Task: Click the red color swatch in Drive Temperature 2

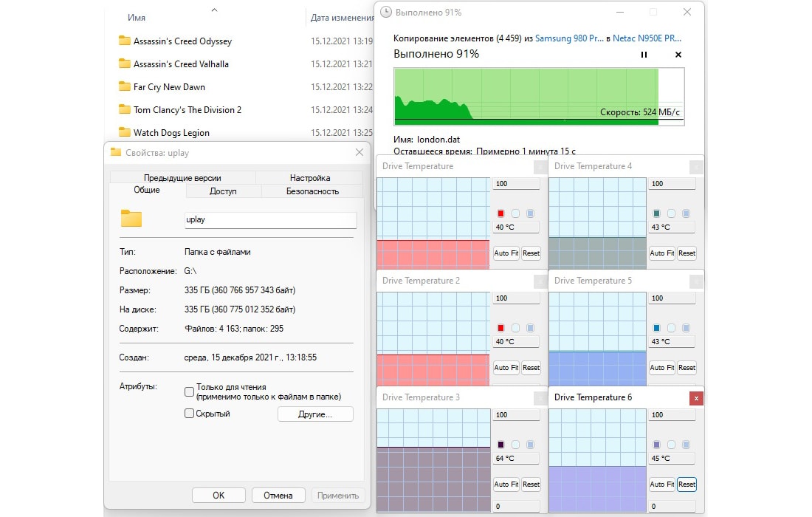Action: point(500,328)
